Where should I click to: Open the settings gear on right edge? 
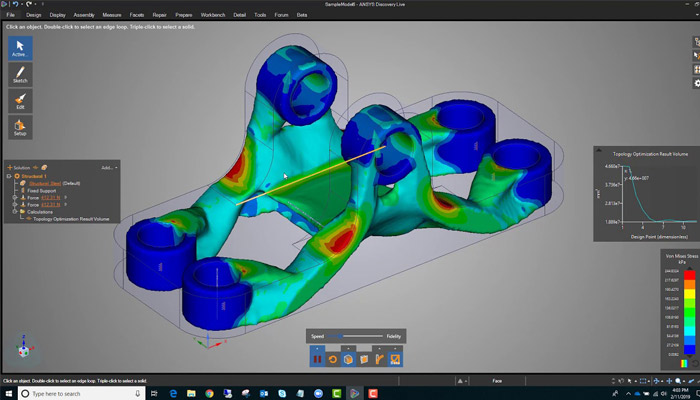click(x=697, y=83)
